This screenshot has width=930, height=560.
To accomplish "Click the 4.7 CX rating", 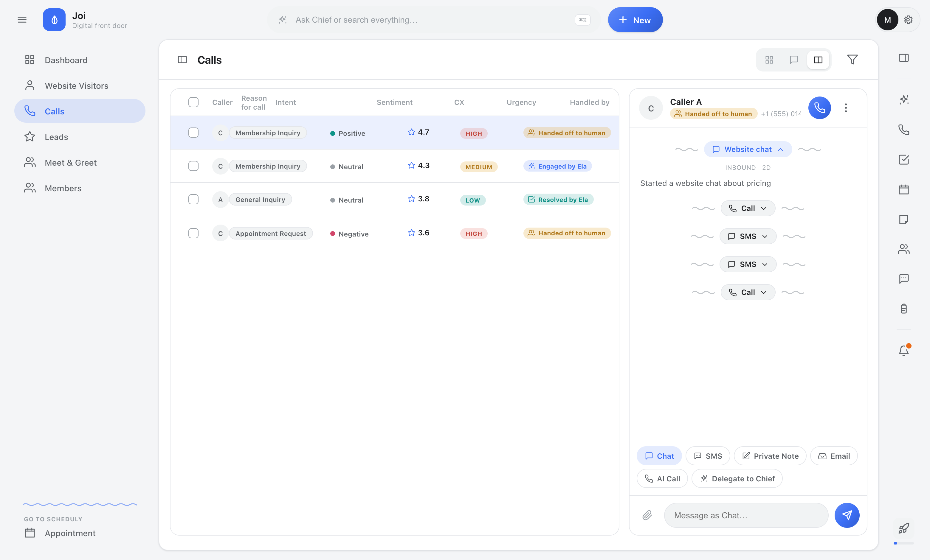I will click(418, 132).
